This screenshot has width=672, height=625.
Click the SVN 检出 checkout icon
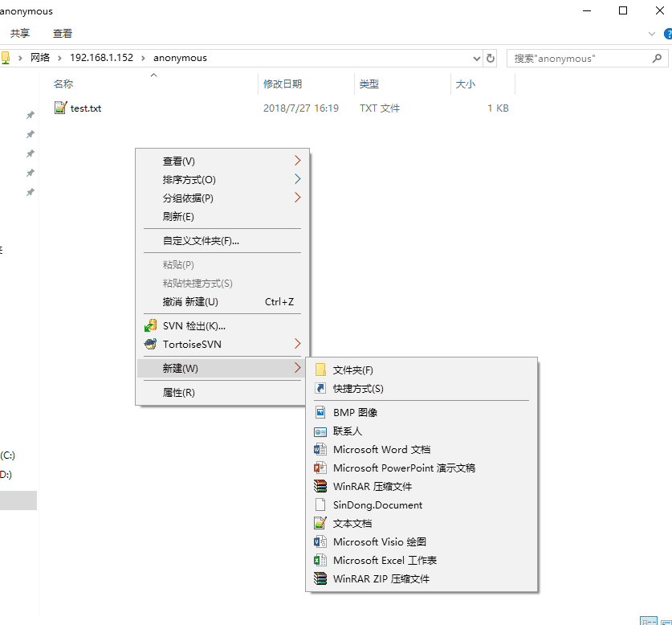[150, 325]
